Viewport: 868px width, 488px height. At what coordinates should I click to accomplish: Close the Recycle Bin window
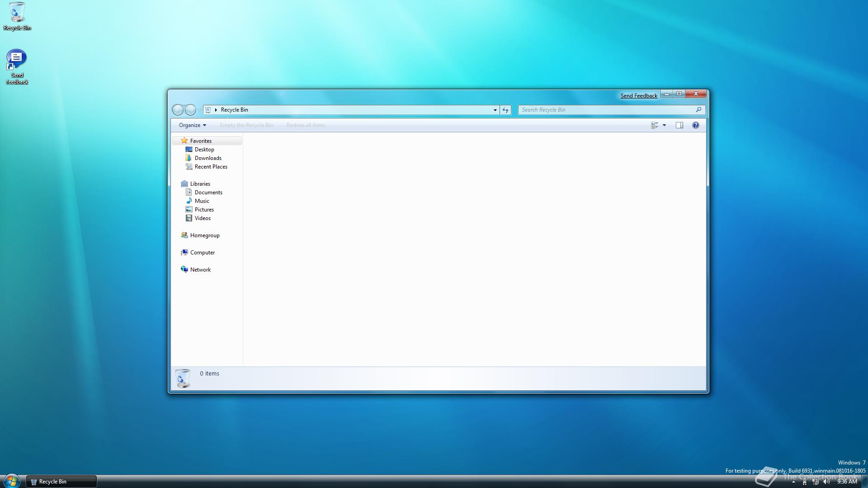[696, 94]
